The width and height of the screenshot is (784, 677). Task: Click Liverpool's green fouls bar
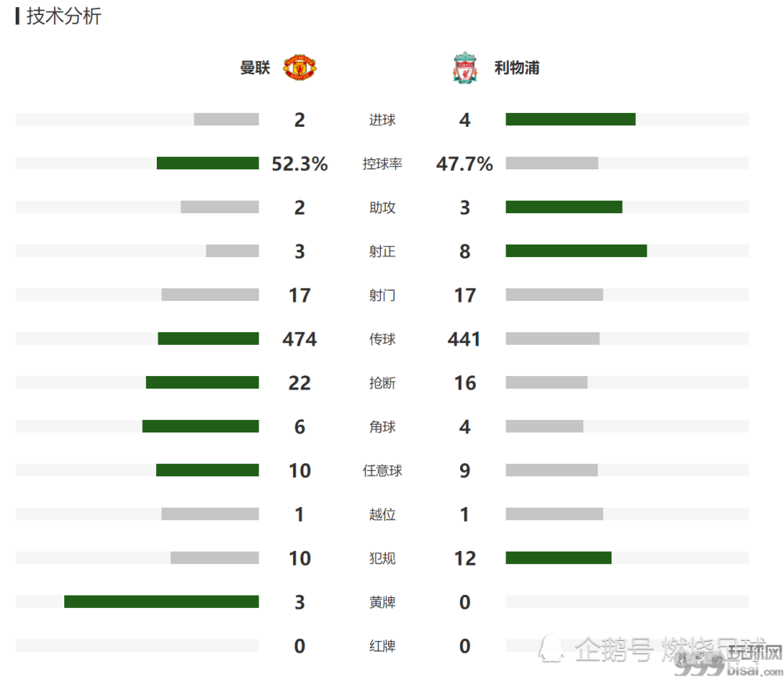coord(558,558)
